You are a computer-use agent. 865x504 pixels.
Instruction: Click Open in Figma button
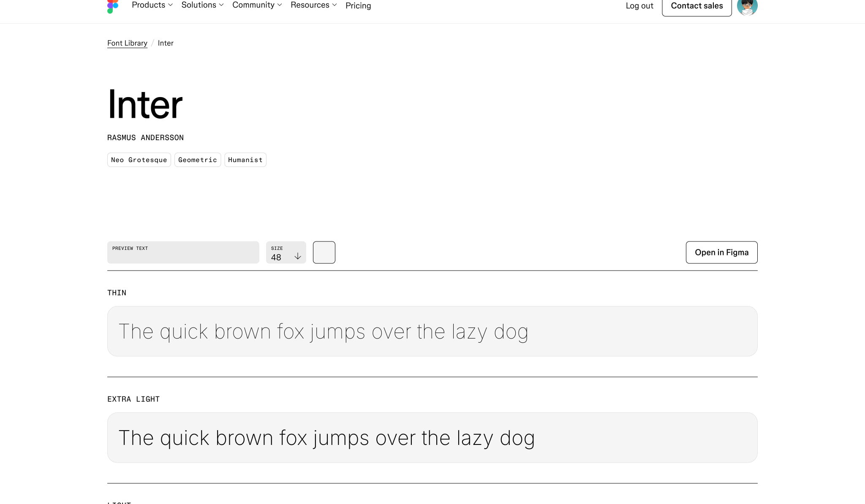tap(721, 252)
